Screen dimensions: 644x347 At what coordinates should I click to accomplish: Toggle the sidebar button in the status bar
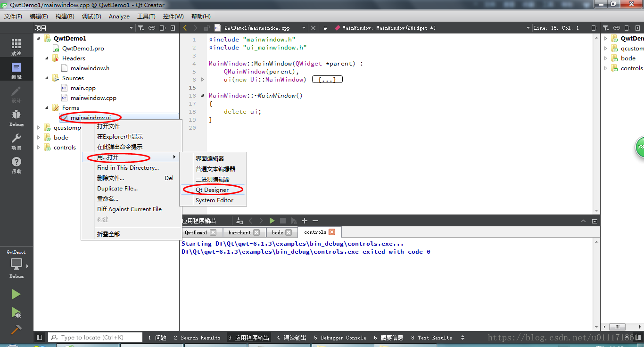[x=40, y=338]
